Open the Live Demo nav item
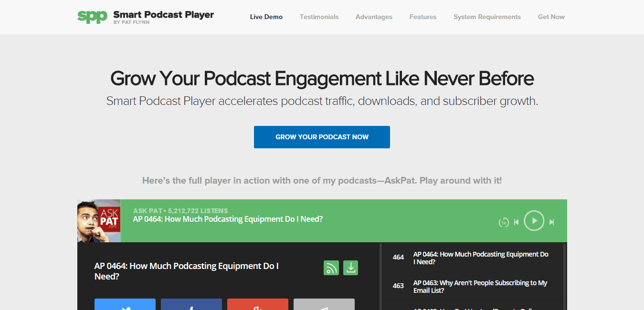Screen dimensions: 644x310 click(x=266, y=17)
